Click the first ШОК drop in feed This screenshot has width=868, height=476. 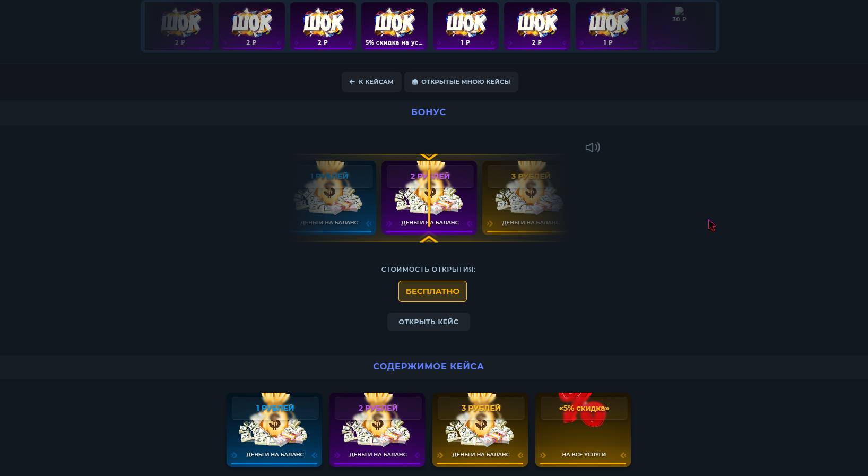coord(179,26)
